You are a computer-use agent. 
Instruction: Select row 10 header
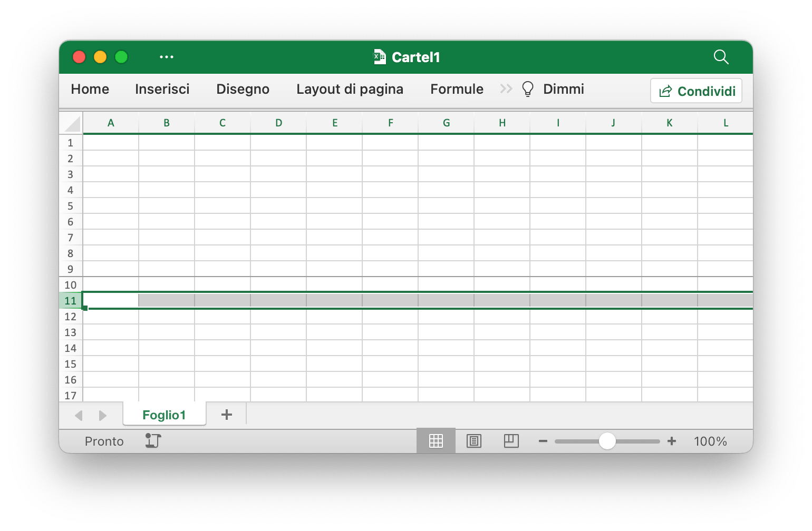point(71,285)
